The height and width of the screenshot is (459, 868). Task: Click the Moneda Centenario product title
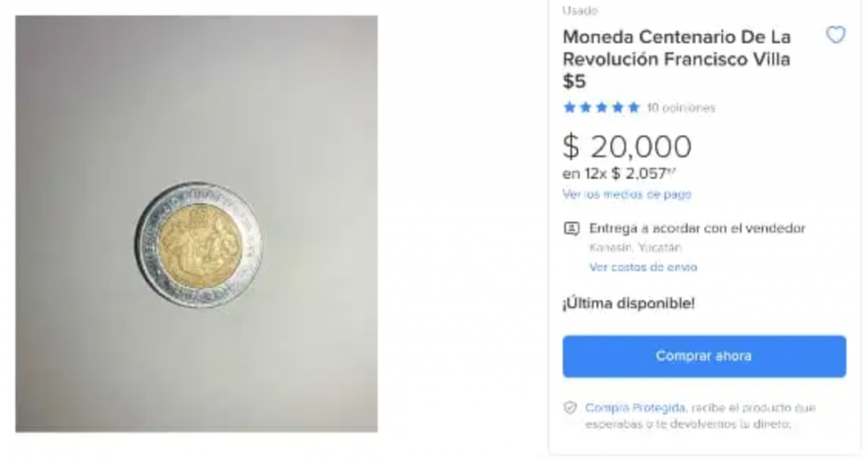tap(676, 59)
